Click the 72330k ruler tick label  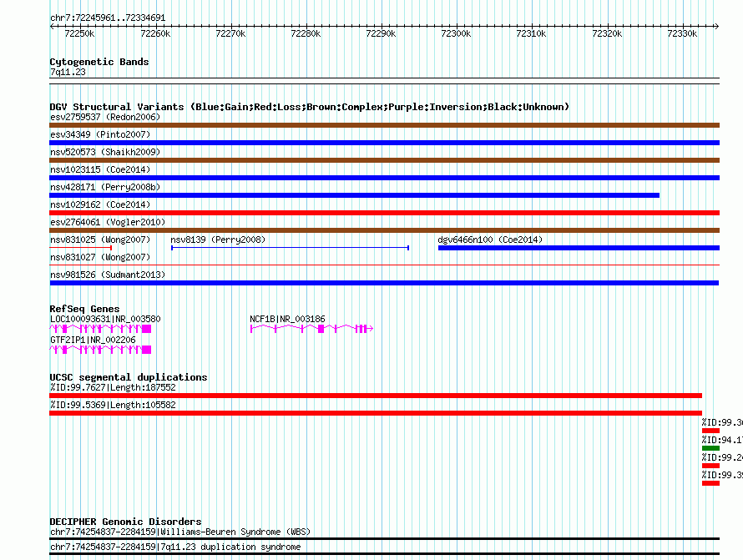click(x=682, y=33)
